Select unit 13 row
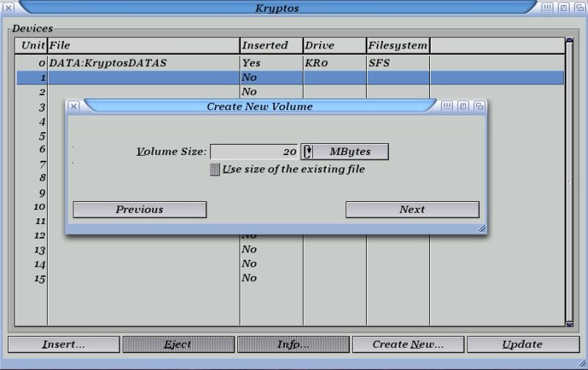 pyautogui.click(x=290, y=250)
